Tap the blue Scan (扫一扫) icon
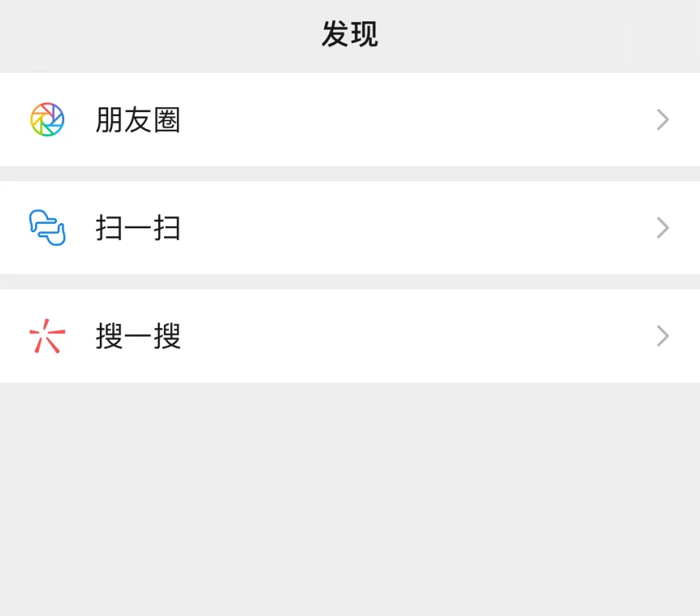The height and width of the screenshot is (616, 700). coord(47,228)
